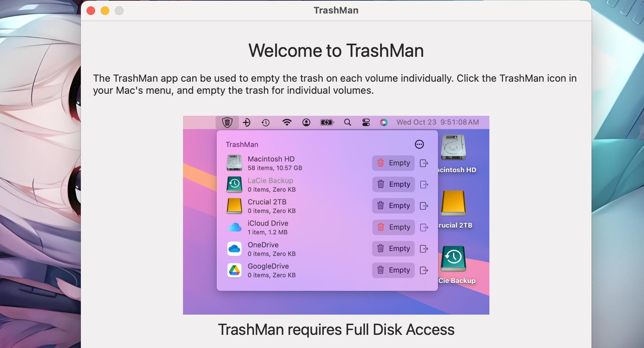
Task: Click the '58 items, 10.57 GB' text
Action: pyautogui.click(x=275, y=168)
